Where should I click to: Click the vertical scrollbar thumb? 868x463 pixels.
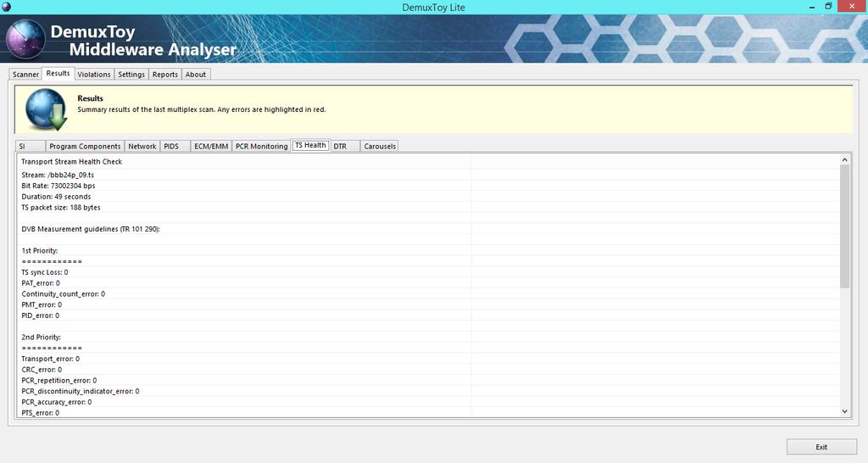click(845, 226)
